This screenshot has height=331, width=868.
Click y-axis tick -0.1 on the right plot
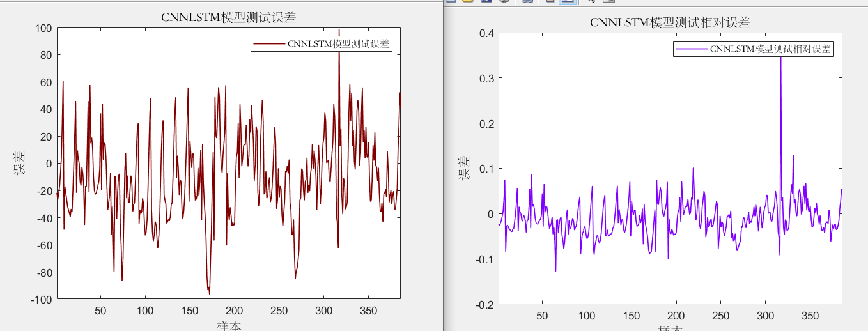click(484, 259)
